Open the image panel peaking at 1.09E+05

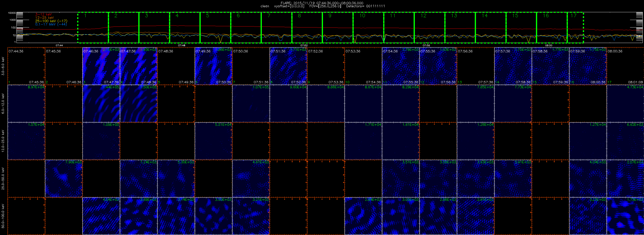point(101,141)
